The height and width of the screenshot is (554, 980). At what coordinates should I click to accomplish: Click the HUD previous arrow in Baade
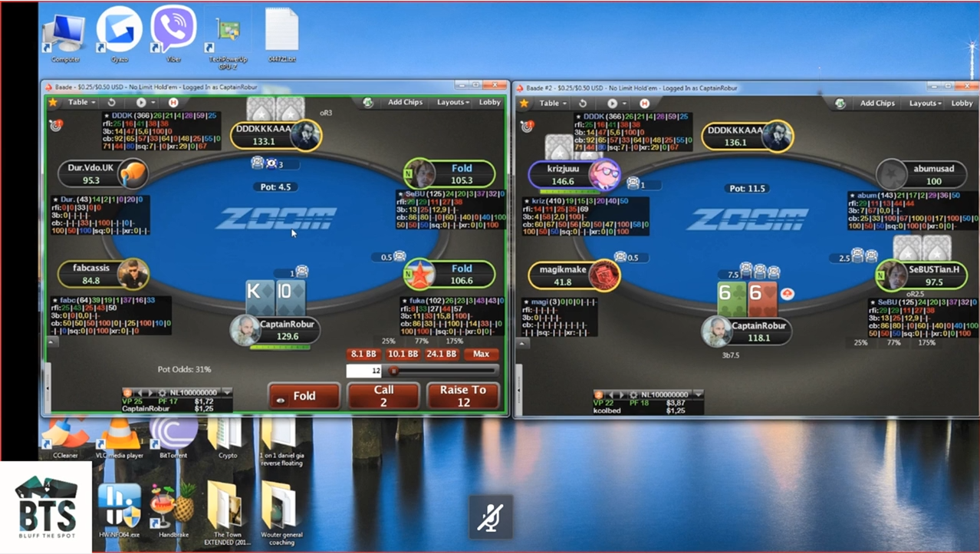[140, 393]
